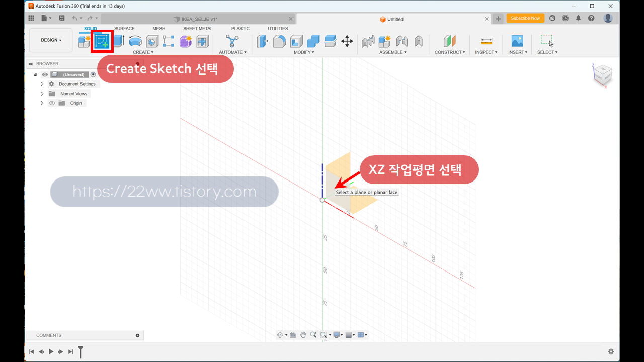Switch to the SHEET METAL tab
Image resolution: width=644 pixels, height=362 pixels.
click(198, 29)
